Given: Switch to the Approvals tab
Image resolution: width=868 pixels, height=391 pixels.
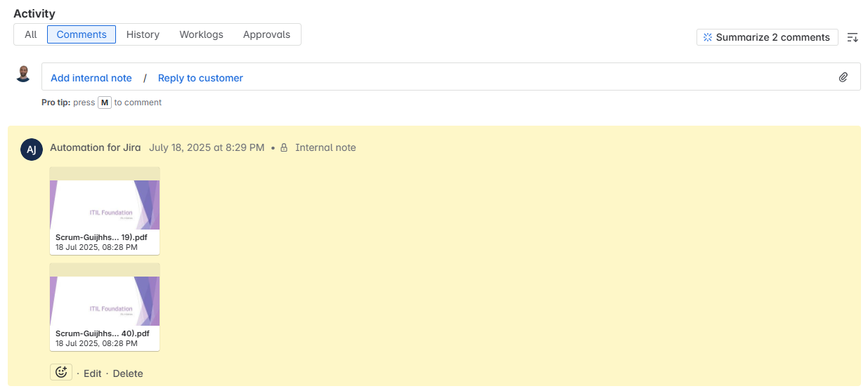Looking at the screenshot, I should [x=266, y=34].
